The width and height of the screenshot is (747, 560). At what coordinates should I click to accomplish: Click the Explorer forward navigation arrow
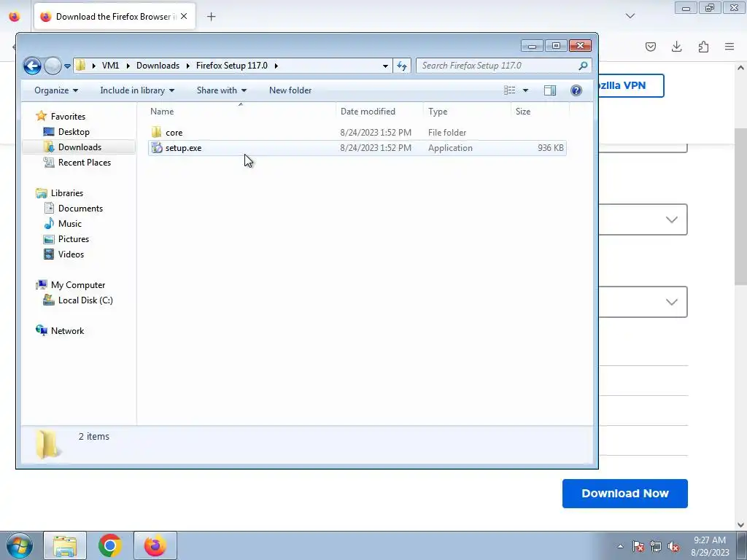point(53,66)
